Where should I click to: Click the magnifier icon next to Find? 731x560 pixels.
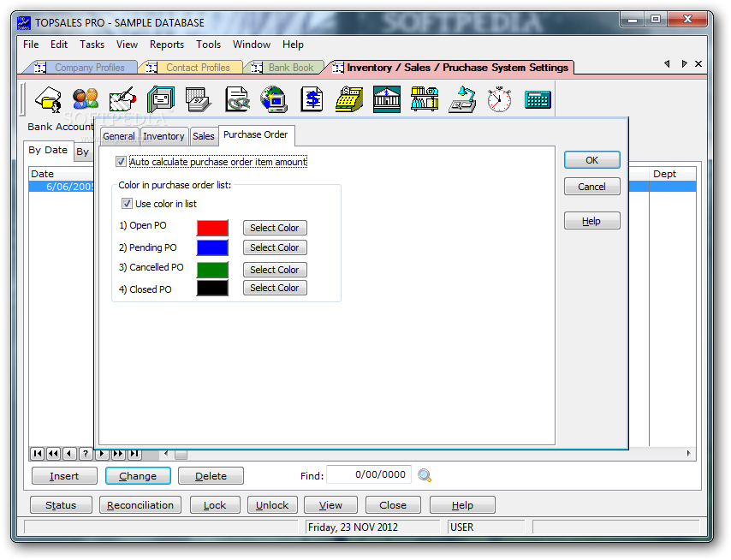point(425,475)
